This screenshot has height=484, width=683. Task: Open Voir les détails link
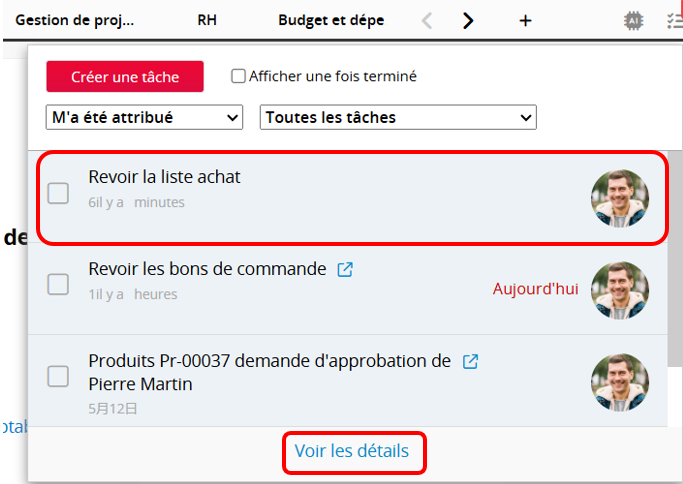click(x=352, y=451)
